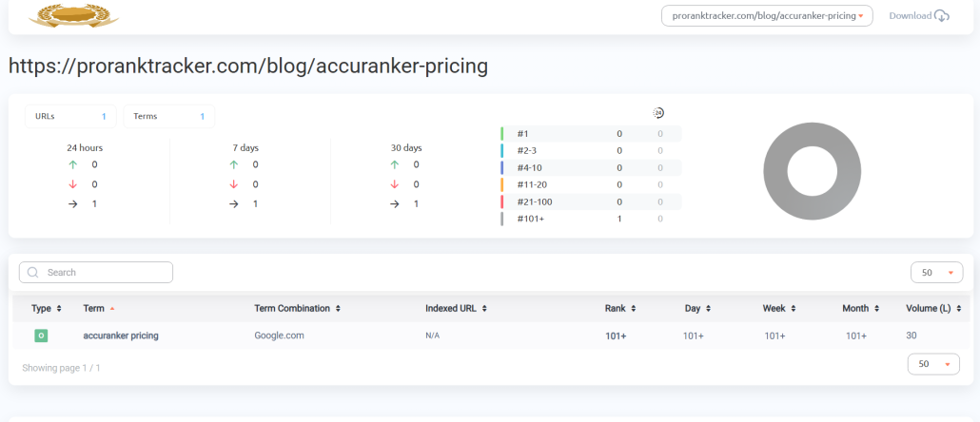Select the URLs count box
The image size is (980, 422).
click(x=70, y=116)
